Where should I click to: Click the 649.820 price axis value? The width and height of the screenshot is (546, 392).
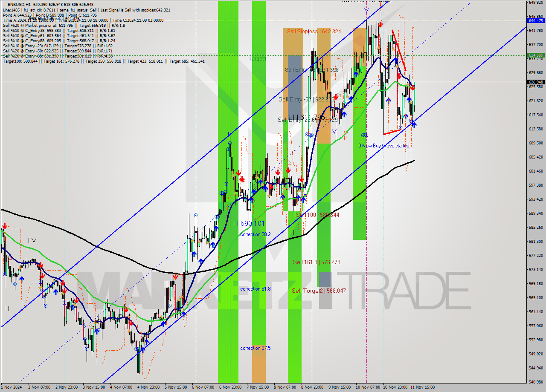click(x=536, y=2)
